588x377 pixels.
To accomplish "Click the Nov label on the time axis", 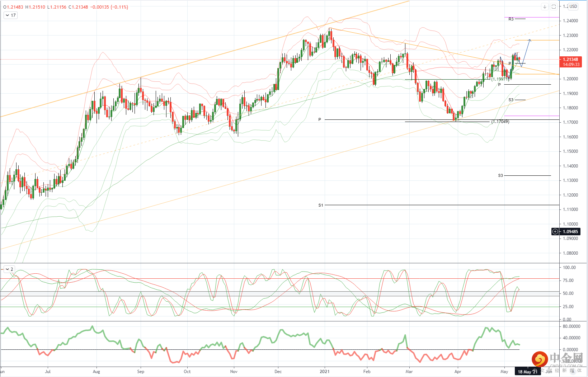I will click(234, 372).
